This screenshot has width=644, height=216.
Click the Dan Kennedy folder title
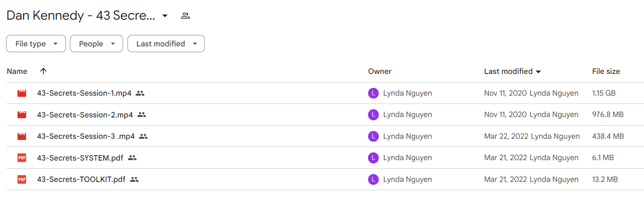point(81,16)
